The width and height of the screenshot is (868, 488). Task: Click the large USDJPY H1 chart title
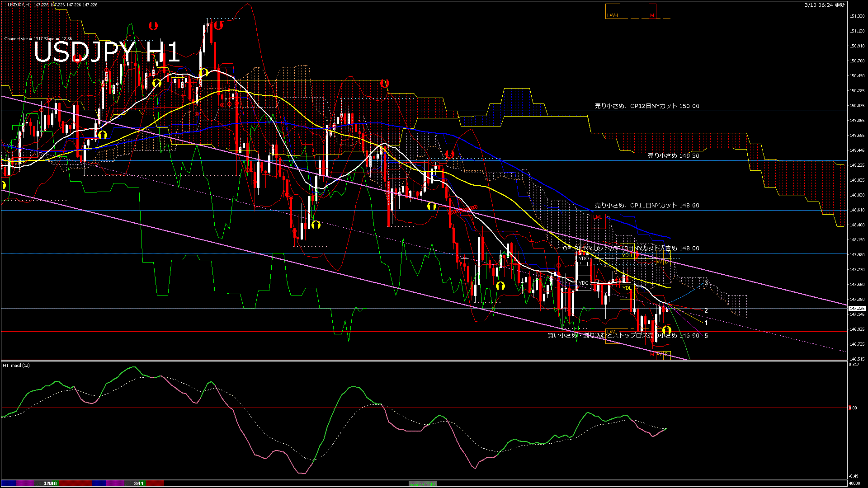click(107, 52)
